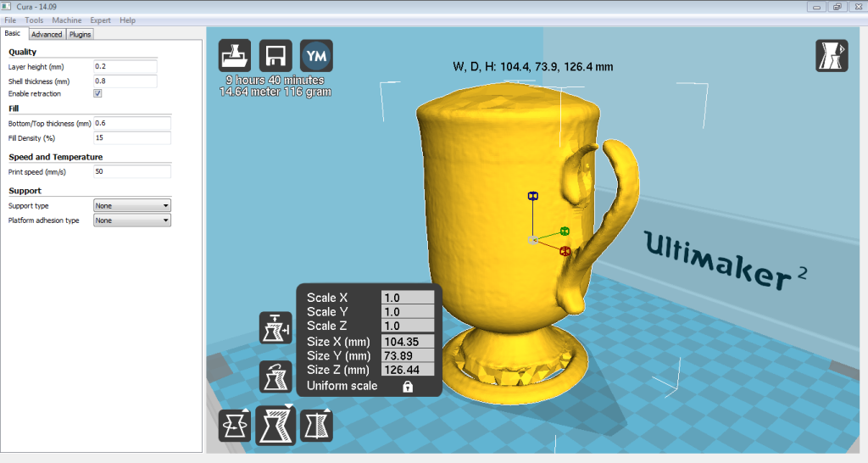Click the 'Enable retraction' label
This screenshot has width=868, height=463.
coord(34,93)
